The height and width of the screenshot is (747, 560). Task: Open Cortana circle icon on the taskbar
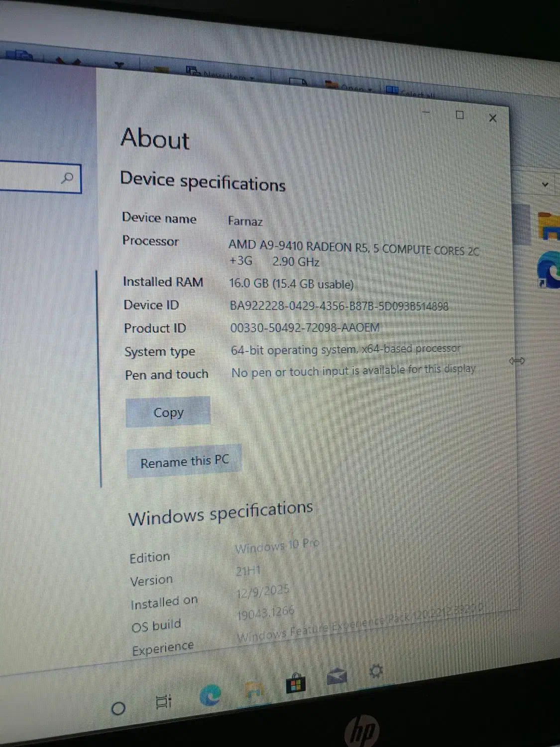118,708
